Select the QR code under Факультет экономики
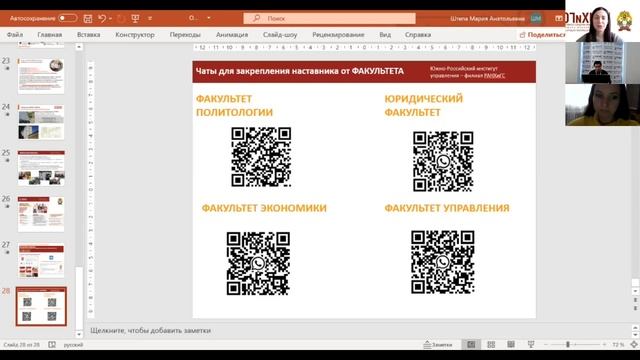This screenshot has height=360, width=640. coord(258,263)
